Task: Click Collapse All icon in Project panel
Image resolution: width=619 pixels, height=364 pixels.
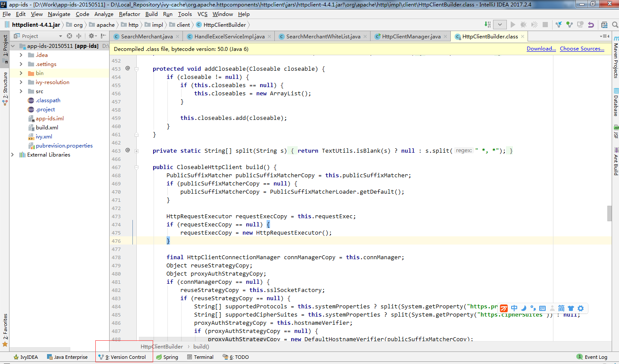Action: point(79,36)
